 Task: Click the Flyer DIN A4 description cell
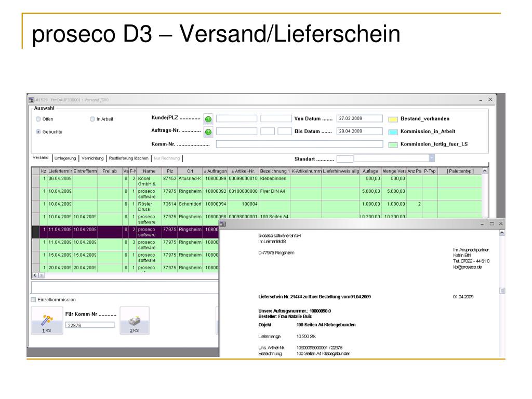[x=274, y=194]
